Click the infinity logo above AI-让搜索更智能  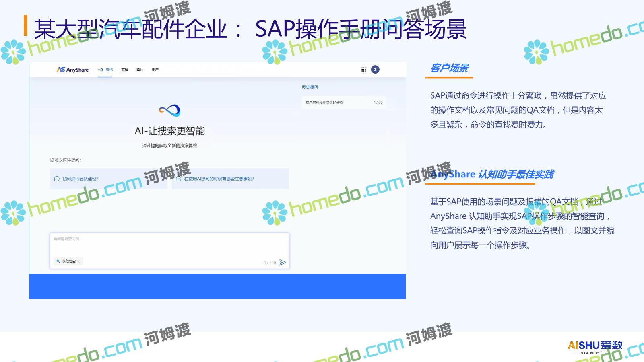[x=169, y=110]
